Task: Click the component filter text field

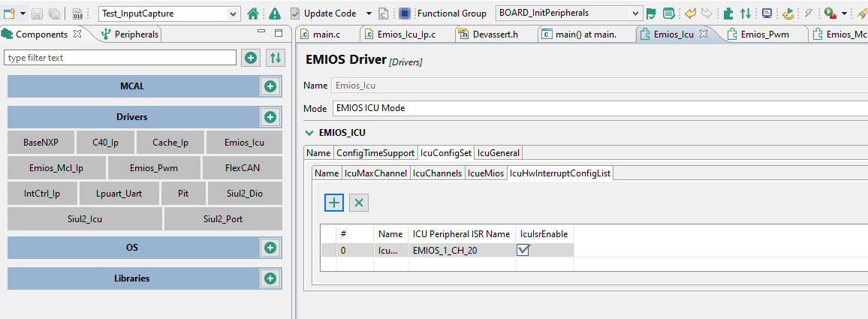Action: tap(120, 58)
